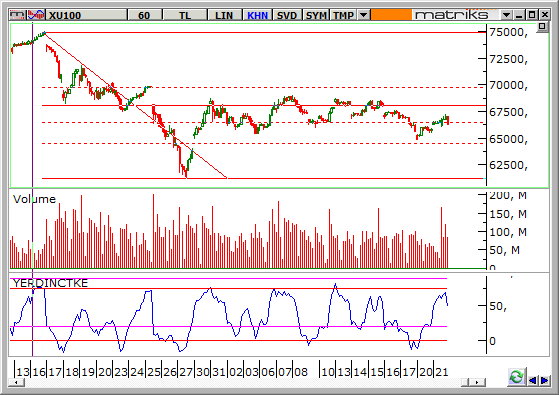The height and width of the screenshot is (395, 559).
Task: Click the 72500 price axis label
Action: (508, 59)
